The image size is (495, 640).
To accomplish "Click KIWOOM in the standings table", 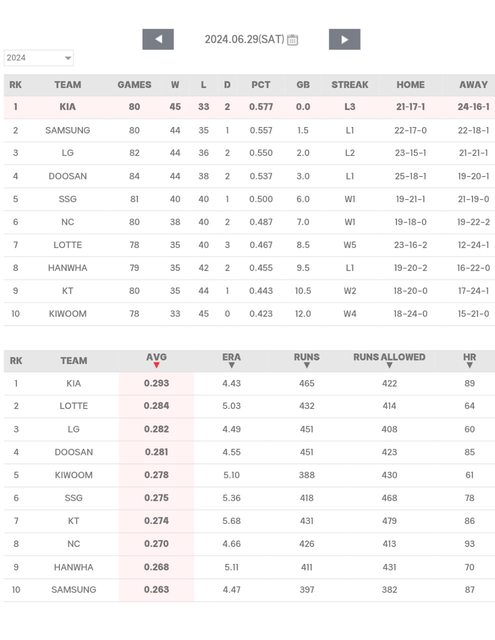I will [68, 313].
